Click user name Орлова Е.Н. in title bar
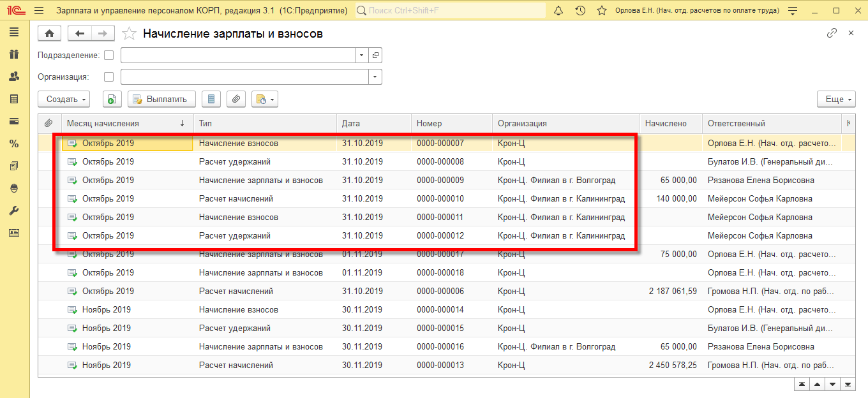This screenshot has width=868, height=398. pos(698,11)
